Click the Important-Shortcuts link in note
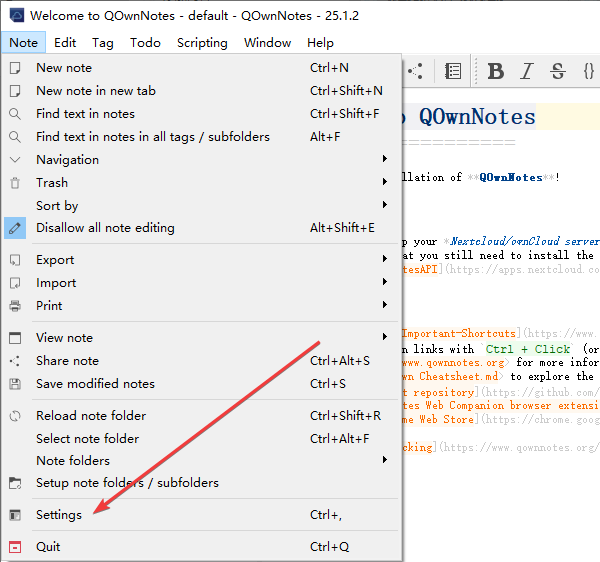Screen dimensions: 600x562 [x=461, y=333]
